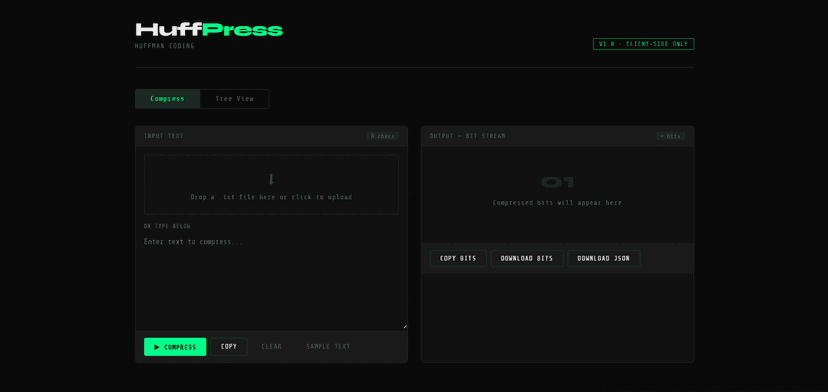
Task: Clear the input text
Action: pos(271,347)
